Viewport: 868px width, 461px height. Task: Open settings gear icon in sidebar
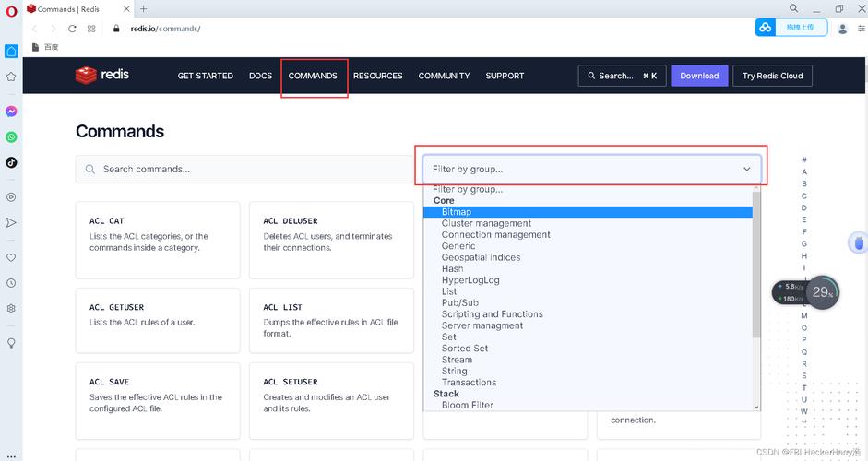tap(11, 308)
